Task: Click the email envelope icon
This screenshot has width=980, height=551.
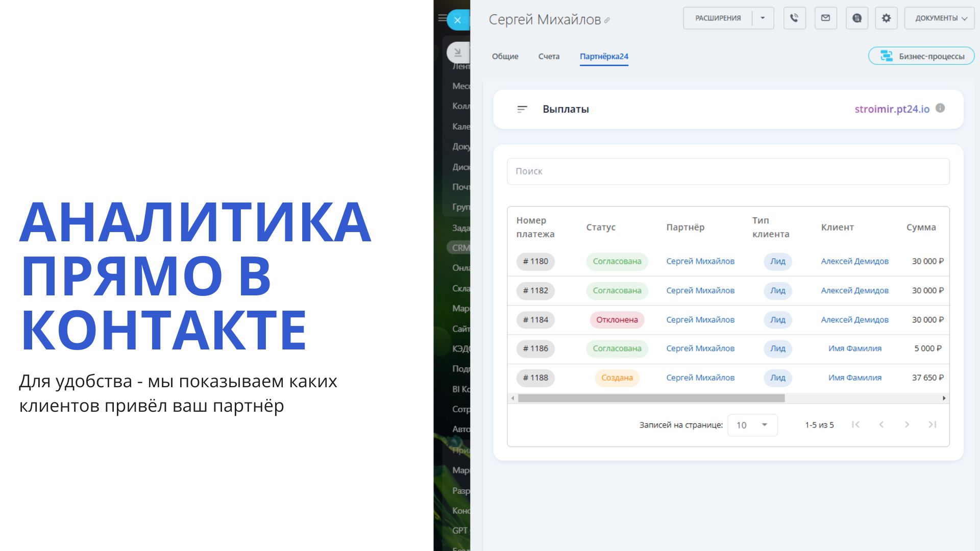Action: coord(825,18)
